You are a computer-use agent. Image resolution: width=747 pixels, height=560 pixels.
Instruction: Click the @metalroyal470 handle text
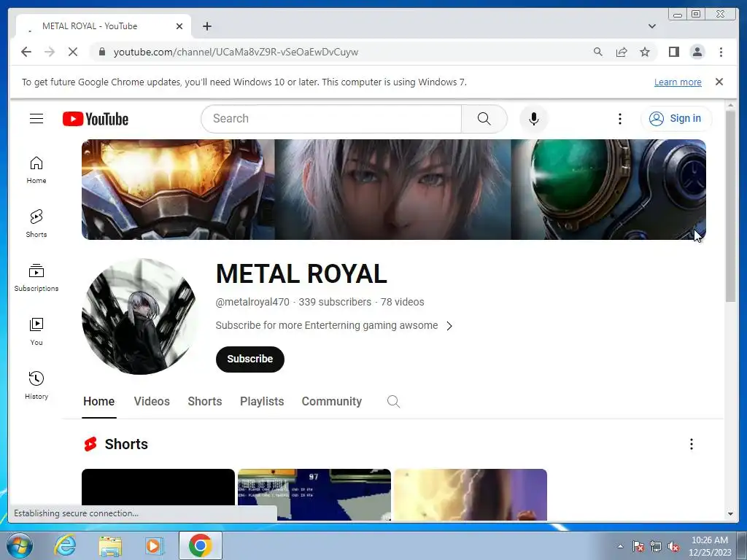tap(252, 302)
